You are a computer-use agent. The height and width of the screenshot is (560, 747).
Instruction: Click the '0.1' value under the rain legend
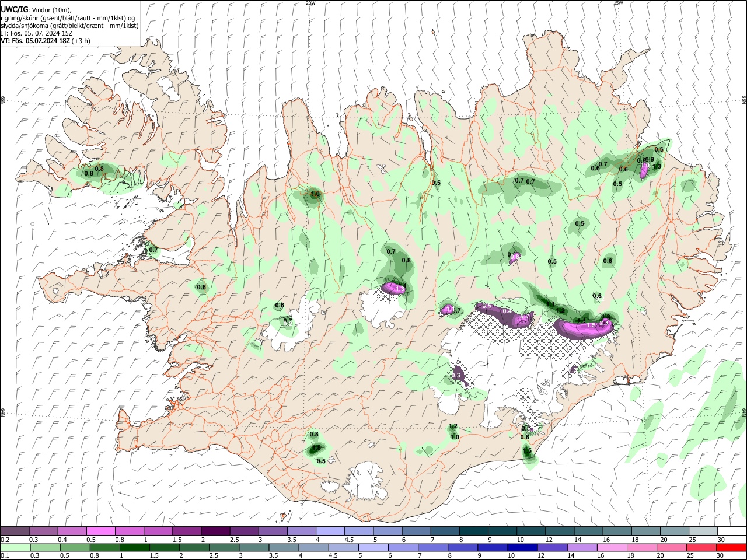[5, 556]
